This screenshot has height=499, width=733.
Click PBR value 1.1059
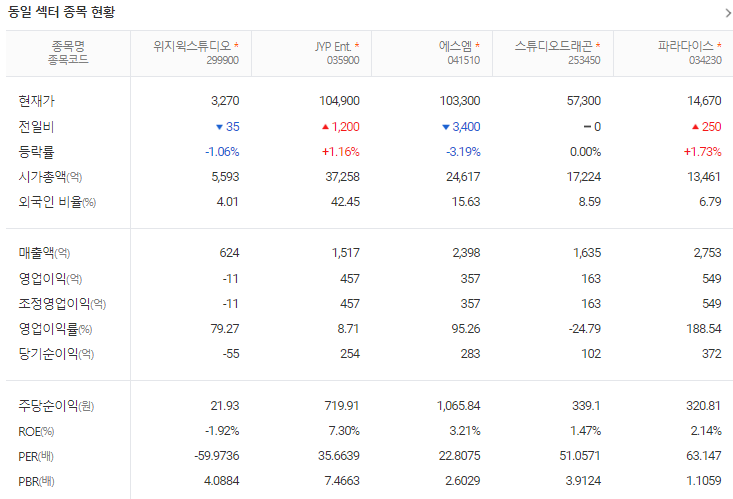coord(704,481)
